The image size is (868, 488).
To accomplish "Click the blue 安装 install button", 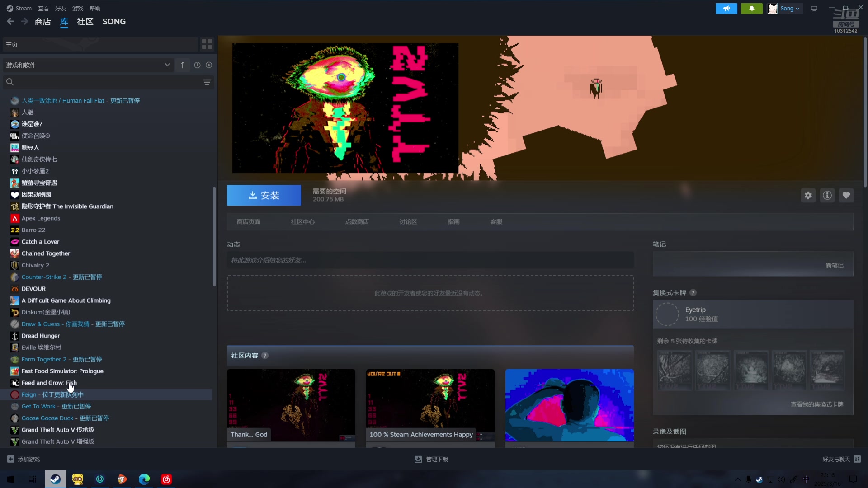I will click(264, 195).
